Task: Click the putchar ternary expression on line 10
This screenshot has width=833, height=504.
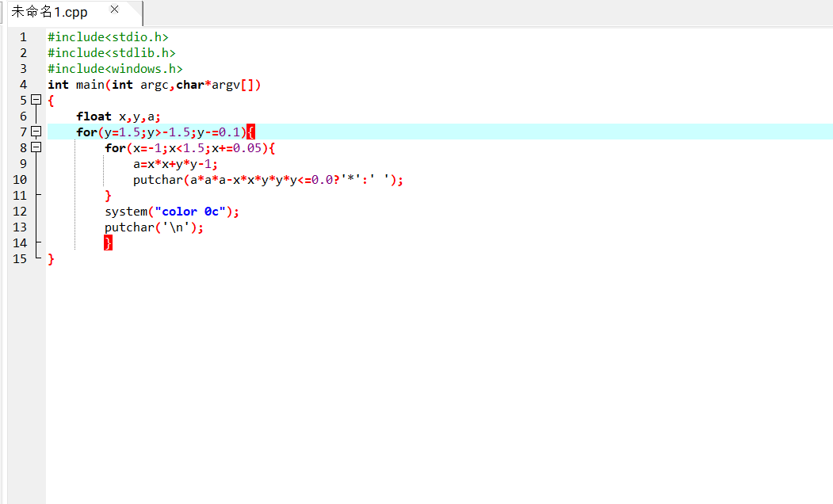Action: click(268, 180)
